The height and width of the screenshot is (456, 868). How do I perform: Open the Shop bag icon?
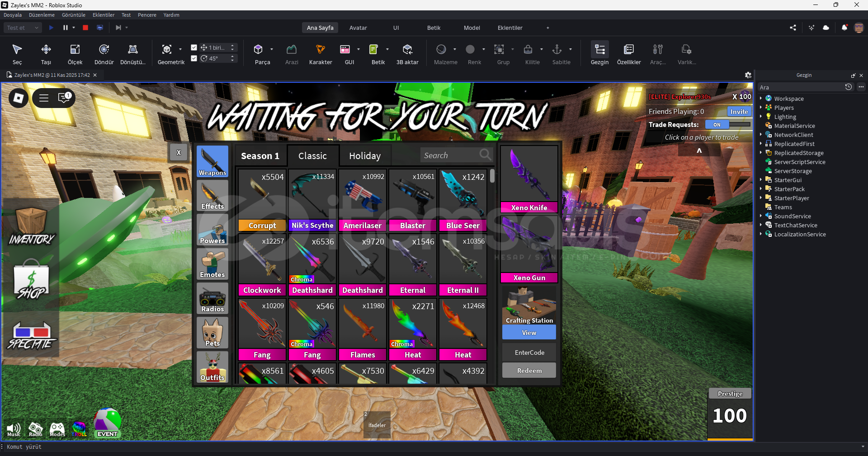31,280
